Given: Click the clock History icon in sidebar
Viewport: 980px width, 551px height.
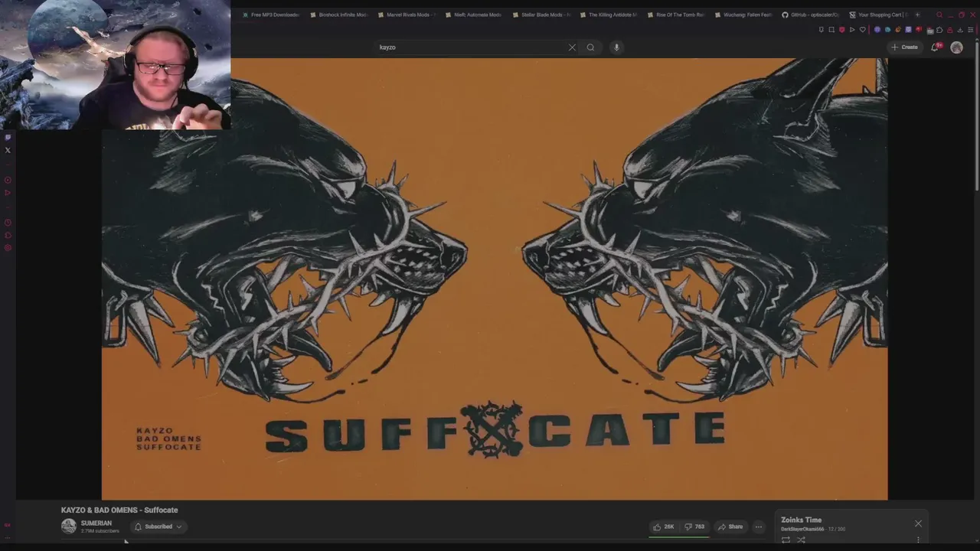Looking at the screenshot, I should tap(8, 223).
